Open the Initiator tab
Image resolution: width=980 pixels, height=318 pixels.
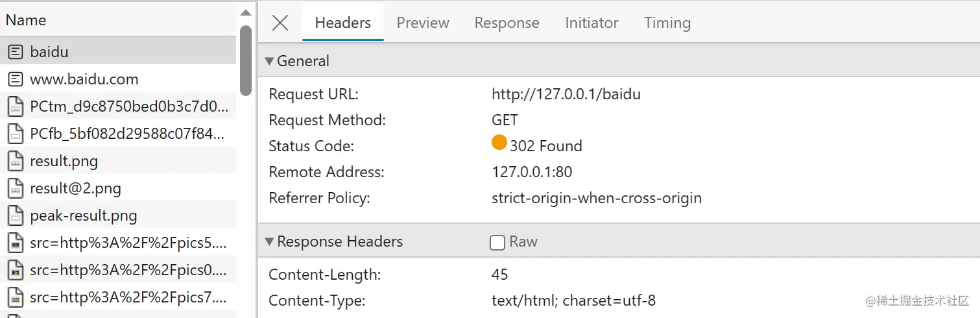click(592, 23)
